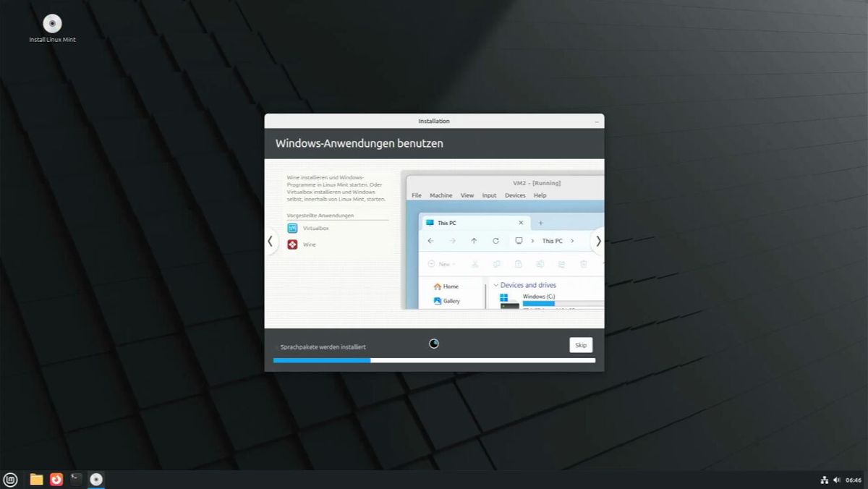Open the Machine menu in VM window
Image resolution: width=868 pixels, height=489 pixels.
coord(441,195)
